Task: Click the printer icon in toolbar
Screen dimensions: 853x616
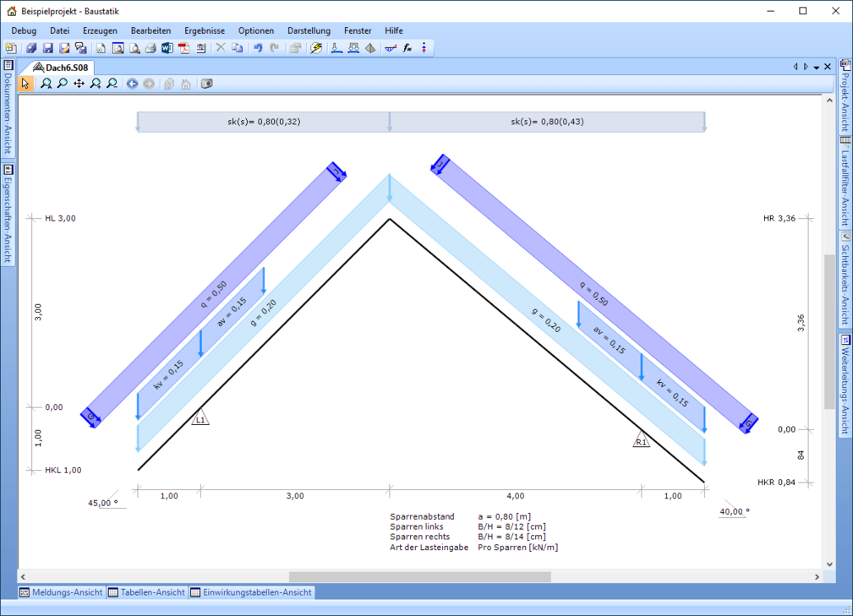Action: coord(151,48)
